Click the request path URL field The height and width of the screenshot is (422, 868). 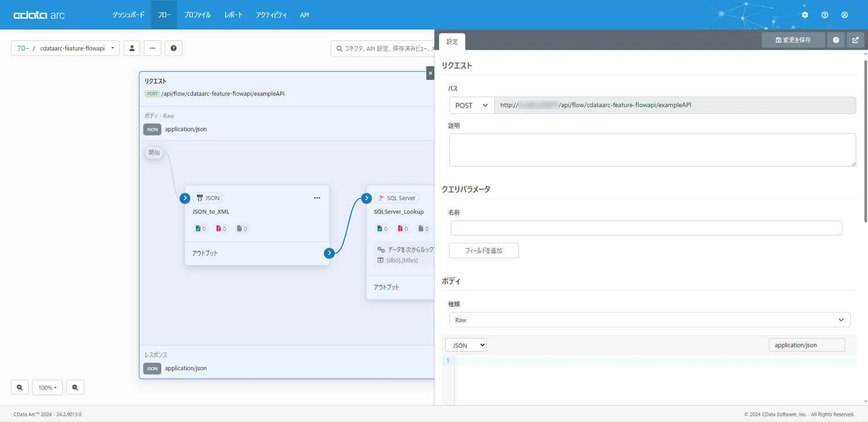(x=675, y=105)
